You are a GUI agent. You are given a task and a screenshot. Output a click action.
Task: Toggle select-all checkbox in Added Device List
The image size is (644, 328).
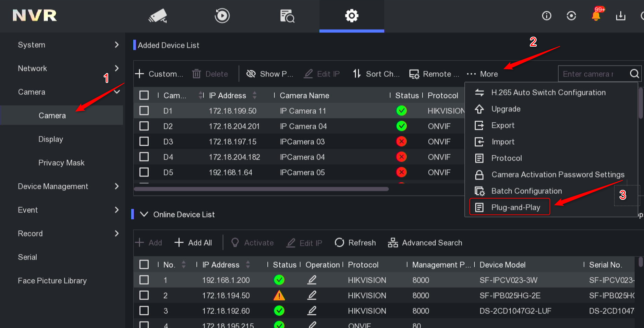(x=144, y=95)
